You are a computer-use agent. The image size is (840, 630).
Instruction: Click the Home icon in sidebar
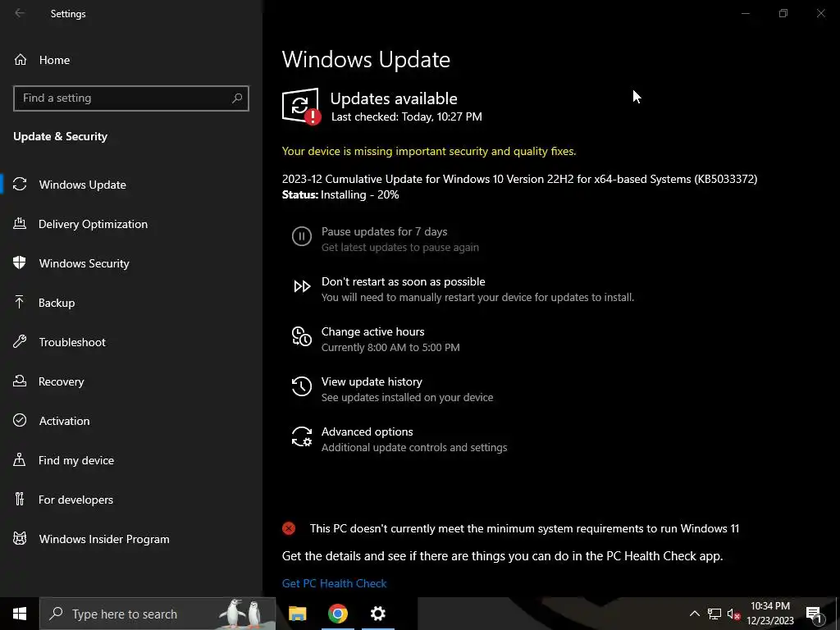click(x=21, y=60)
